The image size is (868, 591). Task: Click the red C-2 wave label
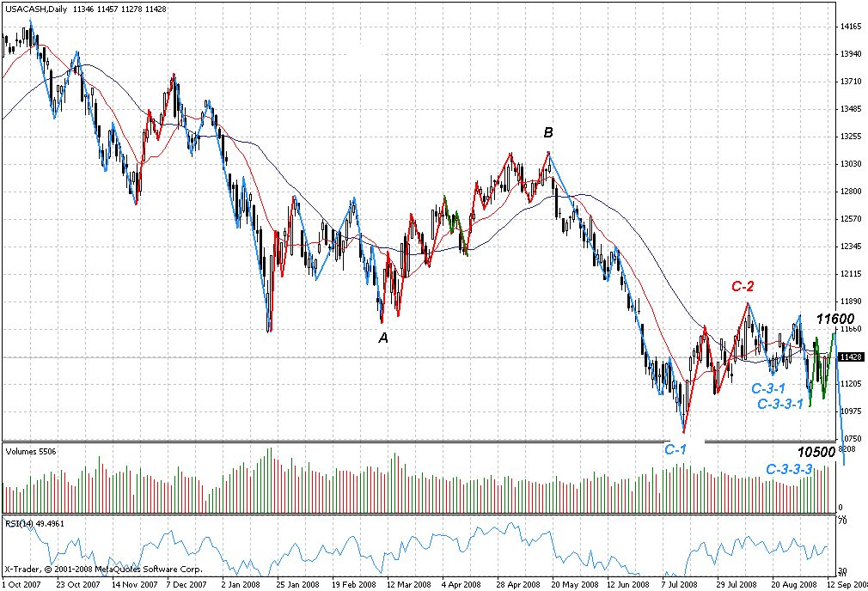point(743,287)
